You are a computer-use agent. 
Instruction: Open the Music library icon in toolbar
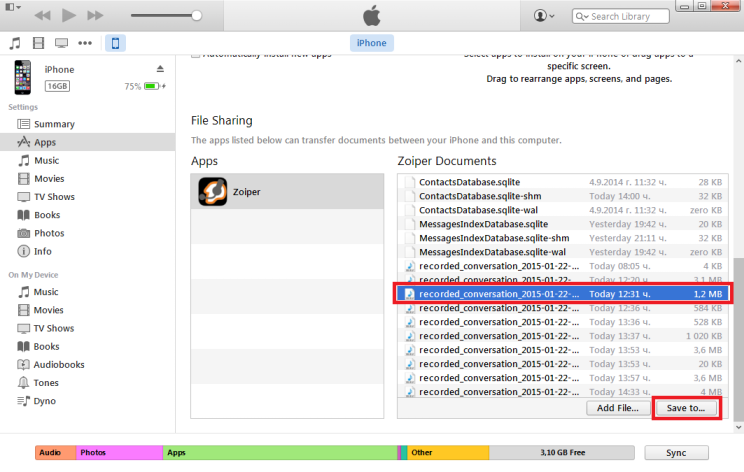[x=14, y=43]
